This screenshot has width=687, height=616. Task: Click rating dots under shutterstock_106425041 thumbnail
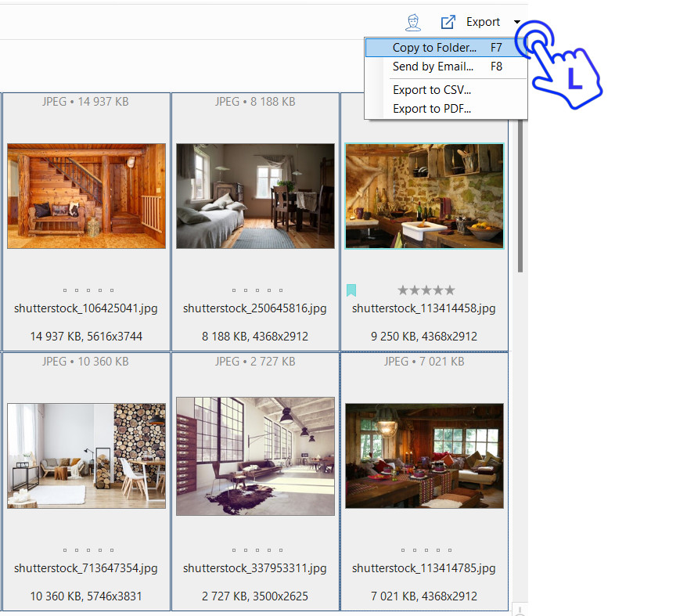point(88,290)
